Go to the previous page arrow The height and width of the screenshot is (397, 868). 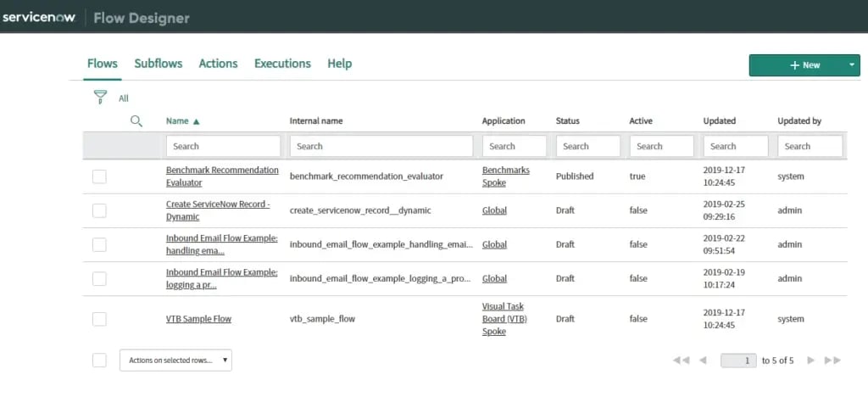tap(703, 361)
